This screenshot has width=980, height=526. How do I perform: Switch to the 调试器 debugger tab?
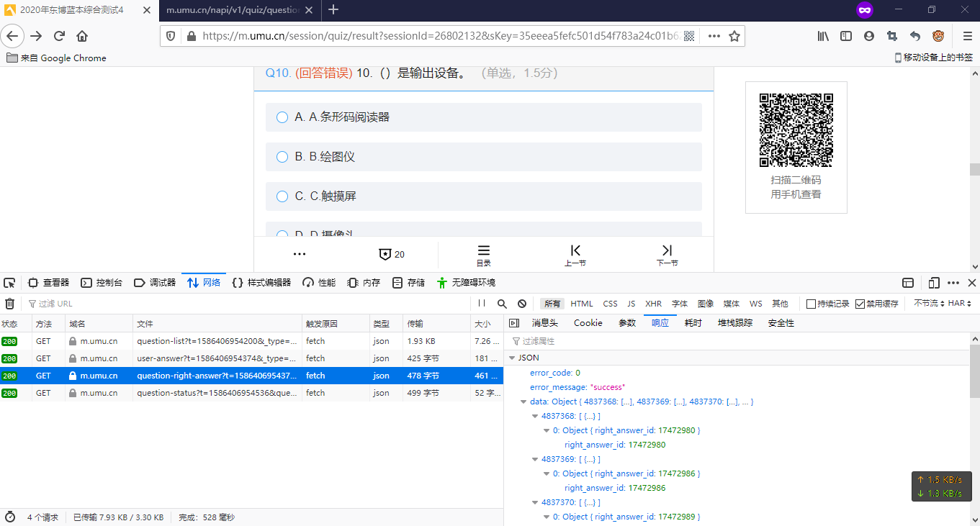tap(155, 283)
